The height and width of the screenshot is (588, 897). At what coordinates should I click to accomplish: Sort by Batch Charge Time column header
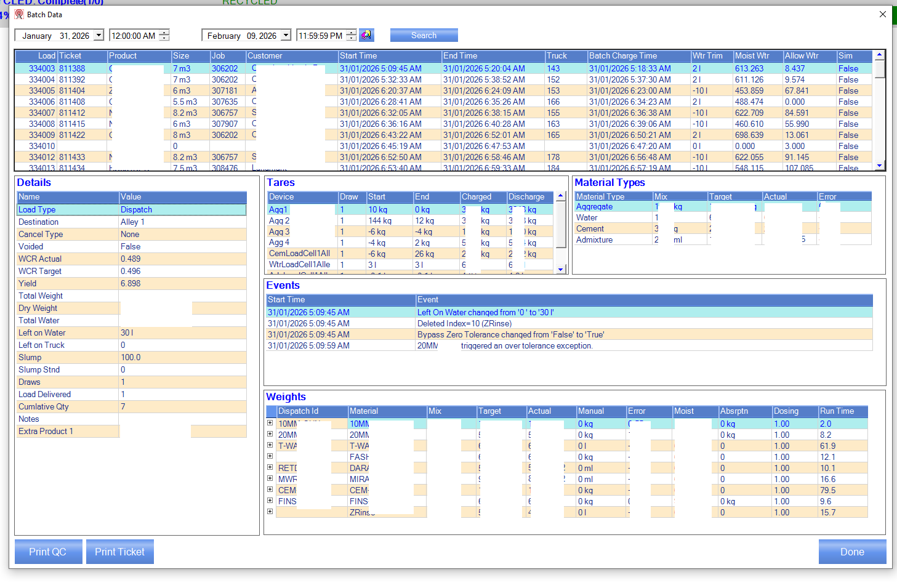click(x=639, y=55)
